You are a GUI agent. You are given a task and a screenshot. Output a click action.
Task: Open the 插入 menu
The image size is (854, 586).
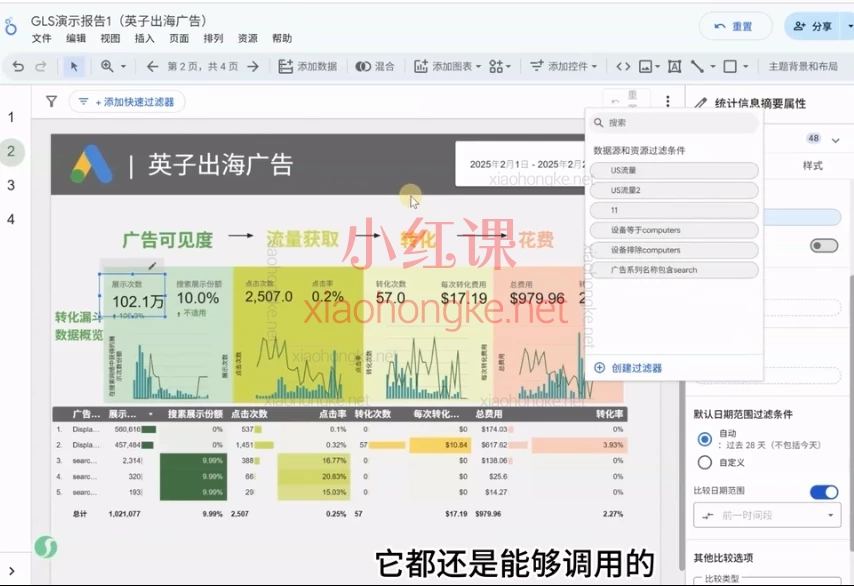click(144, 38)
